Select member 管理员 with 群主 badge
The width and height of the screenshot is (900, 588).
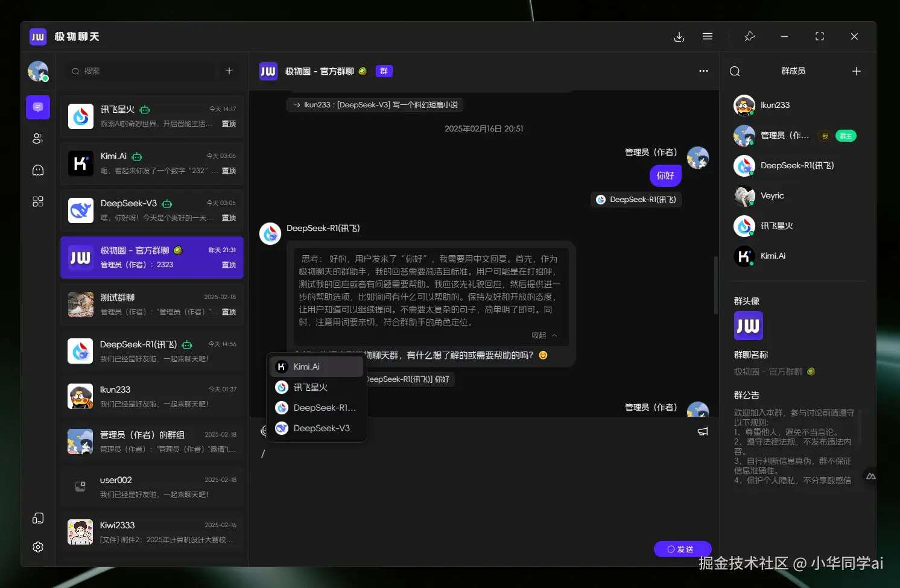tap(797, 136)
